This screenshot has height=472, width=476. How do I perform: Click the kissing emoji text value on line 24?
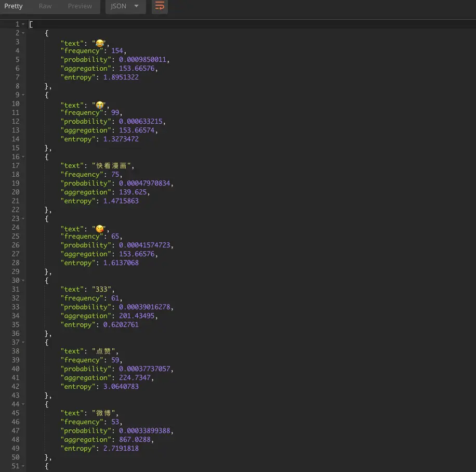coord(100,229)
